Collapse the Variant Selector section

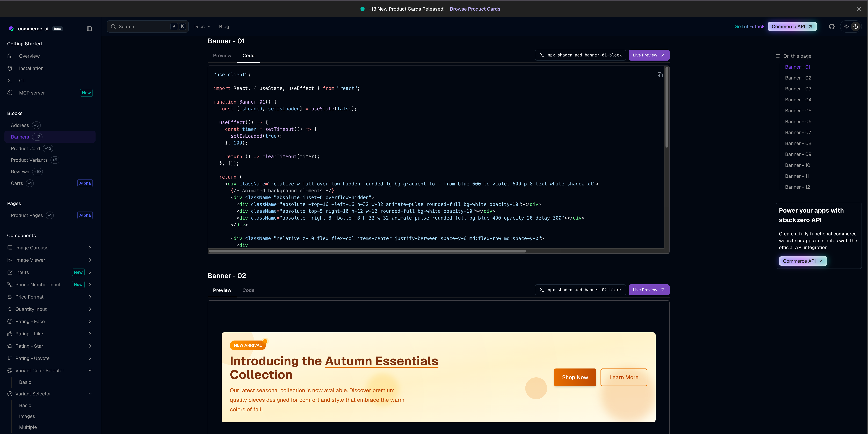click(90, 394)
